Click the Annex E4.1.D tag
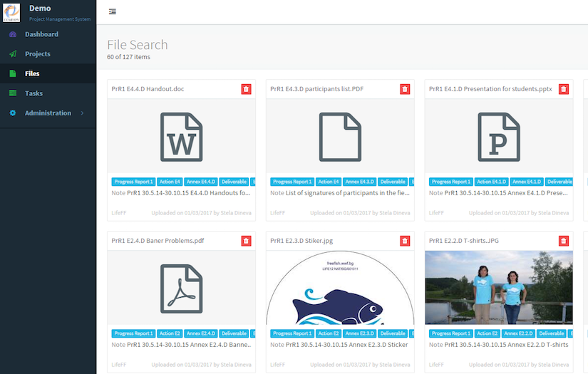Screen dimensions: 588x374 pos(527,182)
